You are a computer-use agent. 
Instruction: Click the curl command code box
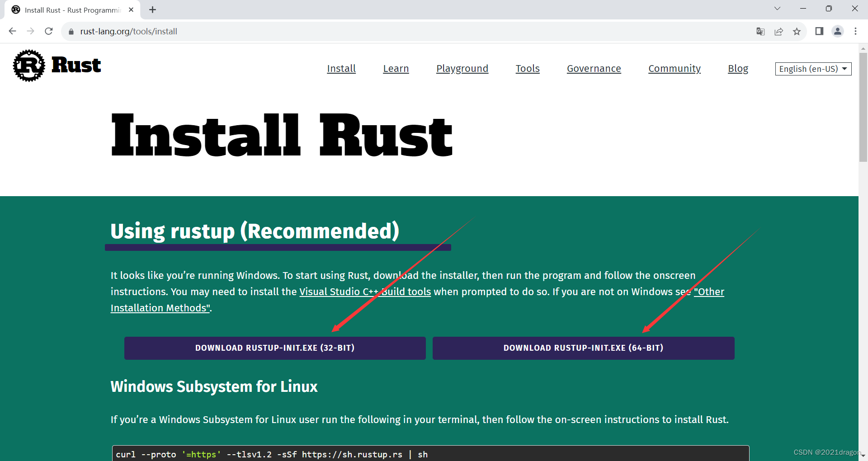430,453
